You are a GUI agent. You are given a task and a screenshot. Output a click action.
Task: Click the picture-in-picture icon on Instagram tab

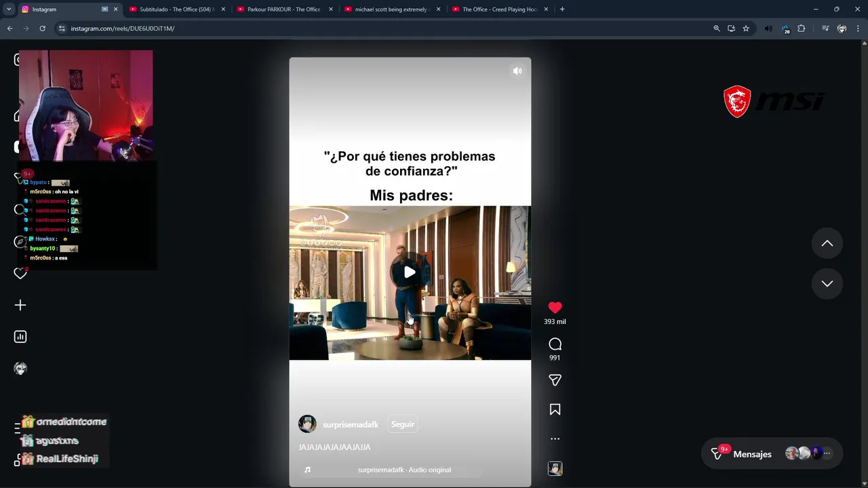104,9
